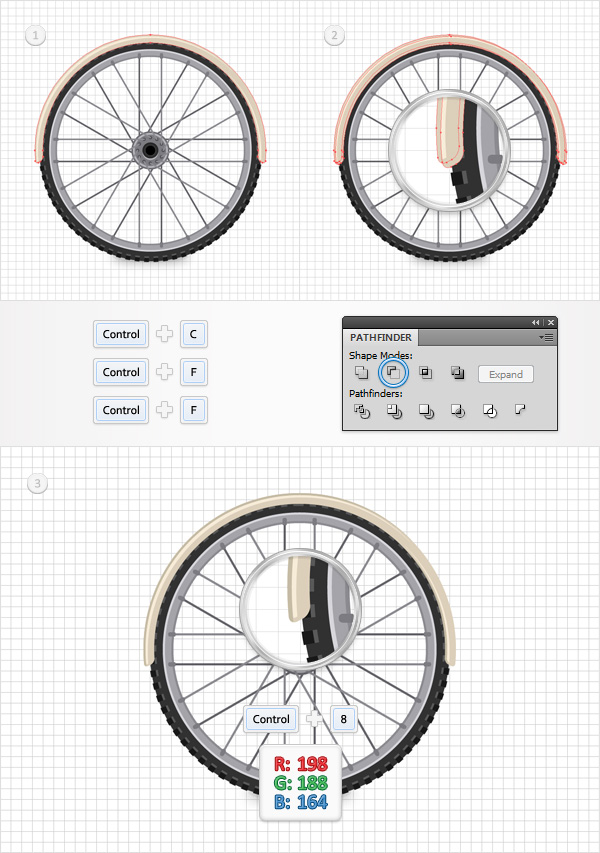Screen dimensions: 600x853
Task: Click the Shape Modes label
Action: [x=381, y=355]
